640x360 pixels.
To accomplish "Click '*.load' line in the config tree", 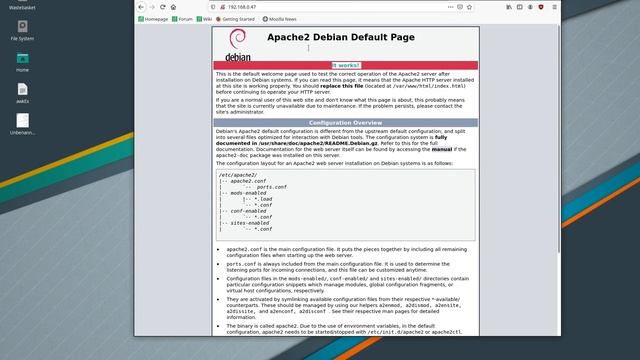I will coord(263,199).
